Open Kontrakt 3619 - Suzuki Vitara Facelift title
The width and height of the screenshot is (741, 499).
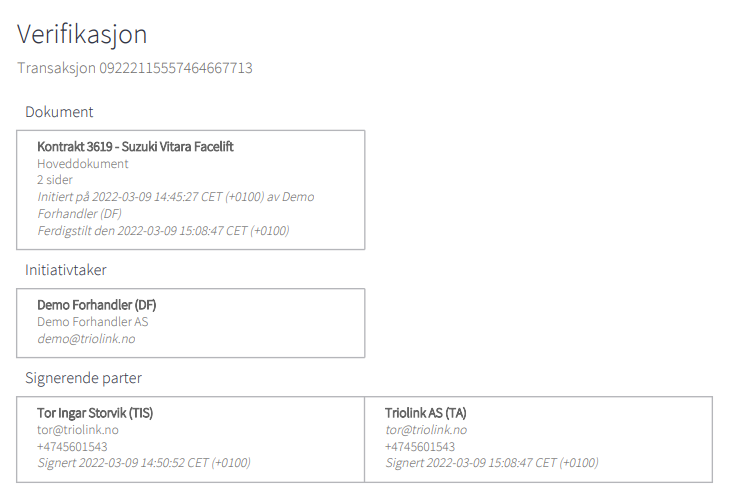[x=135, y=147]
